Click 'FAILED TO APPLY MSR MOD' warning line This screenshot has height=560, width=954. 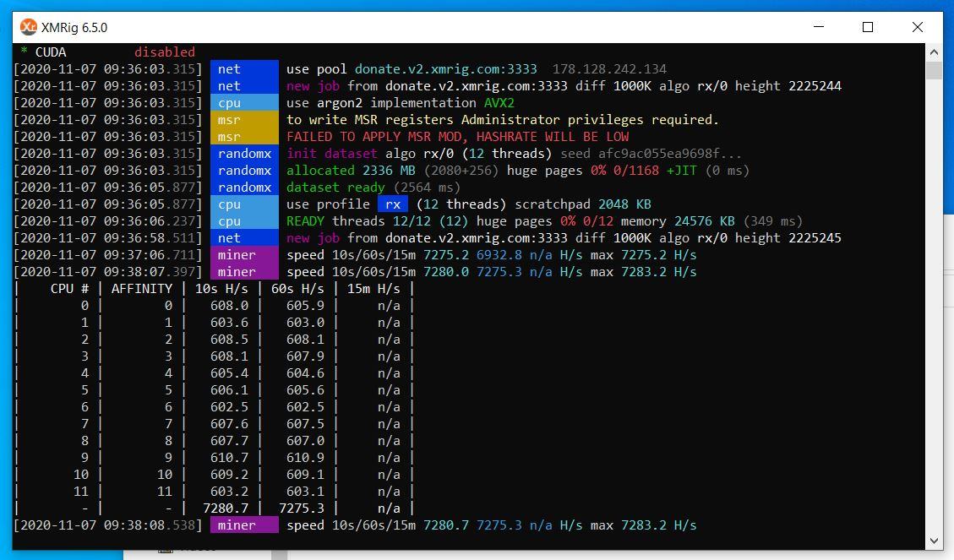click(x=457, y=137)
